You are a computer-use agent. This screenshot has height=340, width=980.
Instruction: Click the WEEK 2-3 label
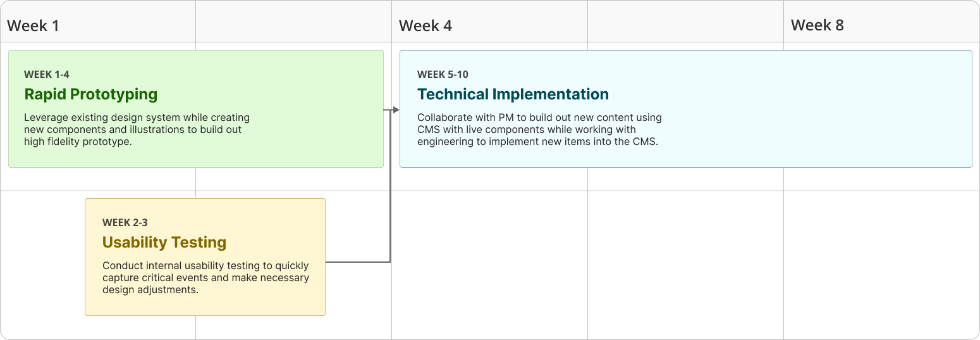pyautogui.click(x=125, y=223)
